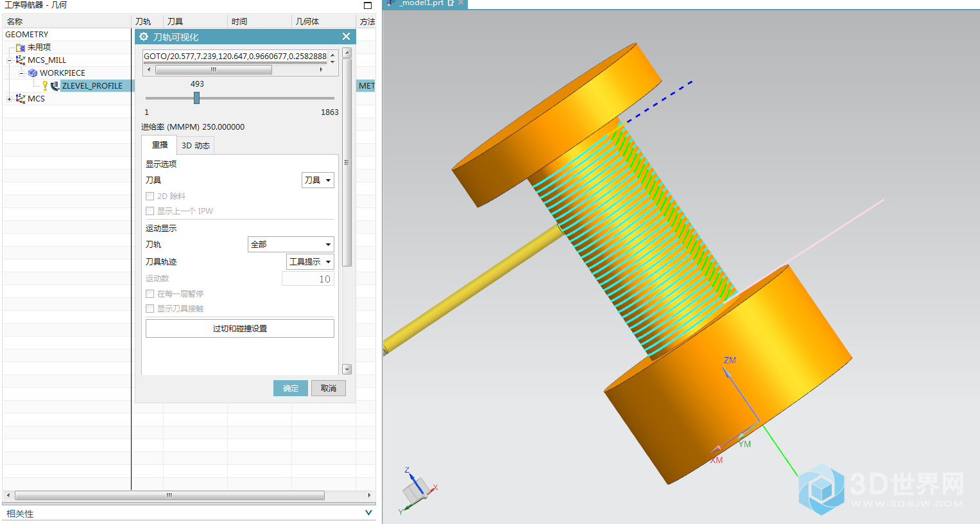Expand the MCS tree node
This screenshot has height=524, width=980.
click(x=9, y=99)
